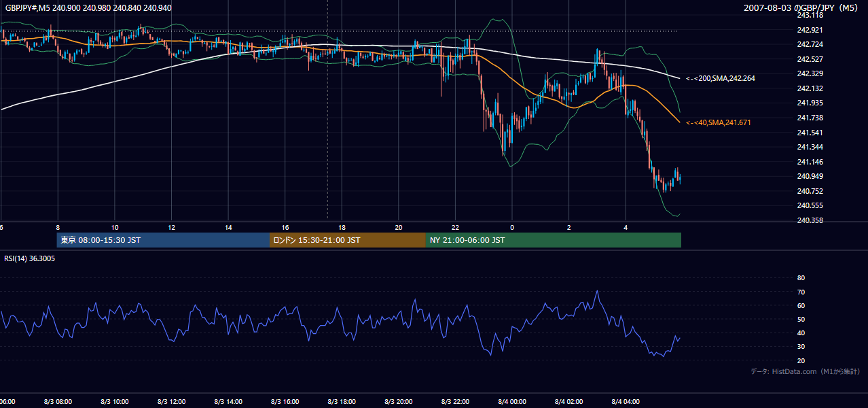Click the 8/3 08:00 bottom time label
868x408 pixels.
pyautogui.click(x=58, y=402)
